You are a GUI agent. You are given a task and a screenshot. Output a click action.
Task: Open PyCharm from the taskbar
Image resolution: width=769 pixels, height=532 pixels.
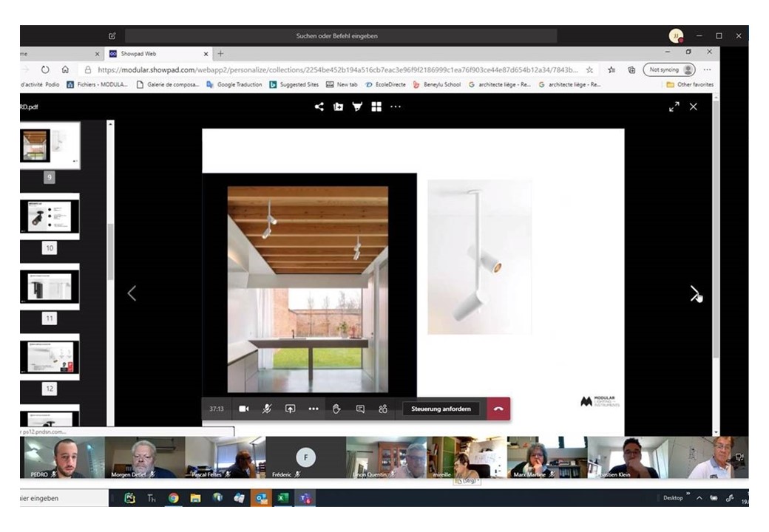click(129, 498)
